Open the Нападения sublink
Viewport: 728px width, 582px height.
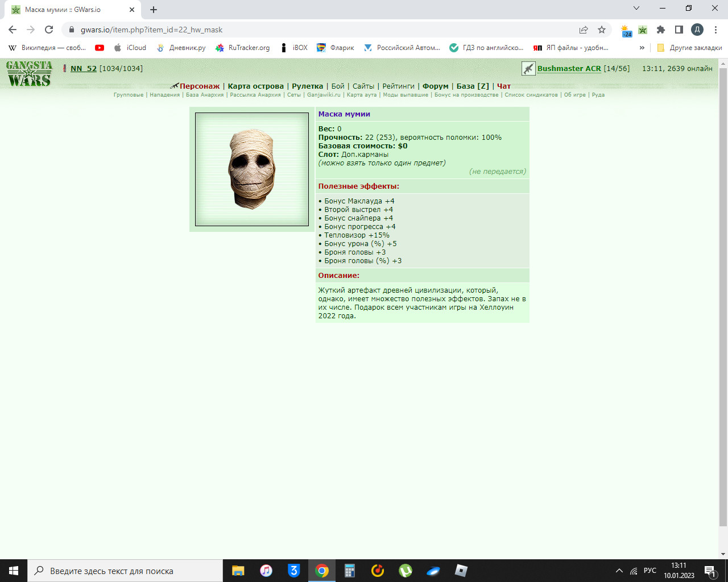pos(165,95)
